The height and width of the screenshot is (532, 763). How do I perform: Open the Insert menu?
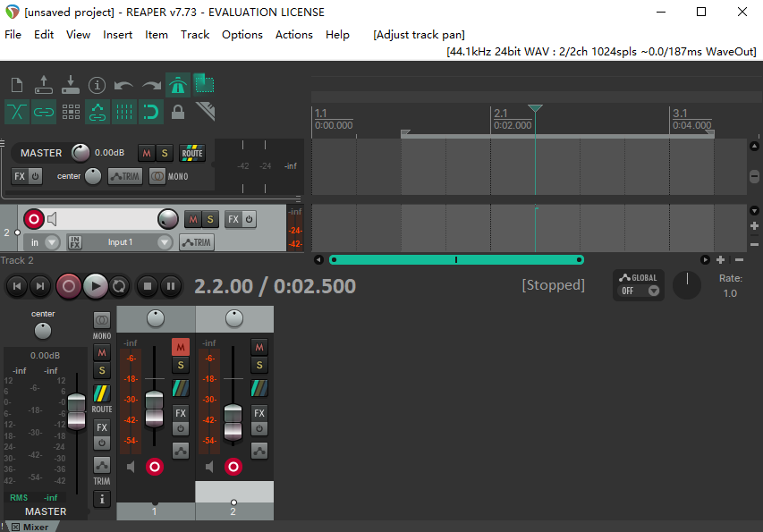118,35
